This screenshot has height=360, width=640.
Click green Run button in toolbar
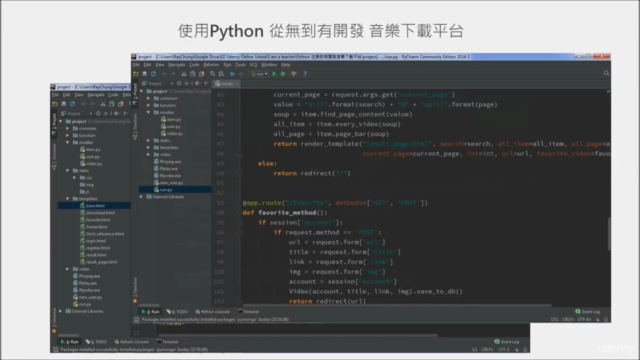pyautogui.click(x=275, y=74)
